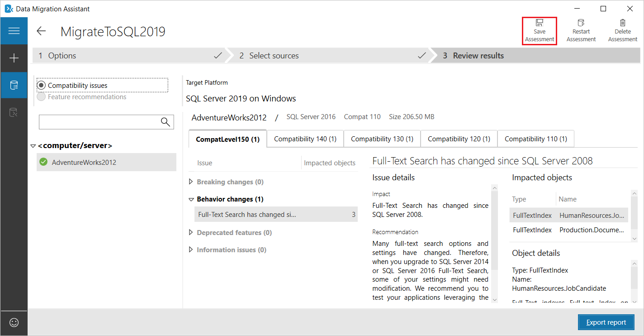Go back with the left arrow
644x336 pixels.
point(41,31)
